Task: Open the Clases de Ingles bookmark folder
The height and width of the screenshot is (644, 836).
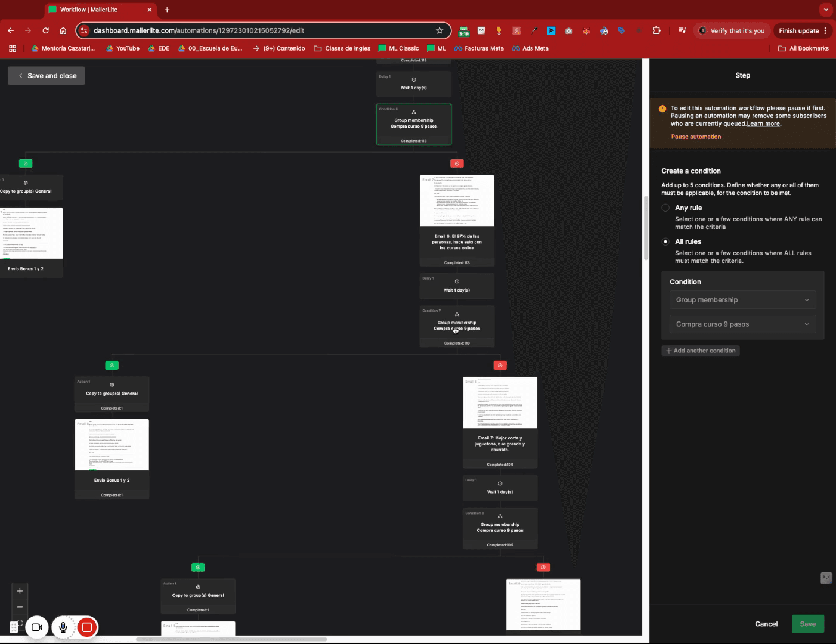Action: coord(342,48)
